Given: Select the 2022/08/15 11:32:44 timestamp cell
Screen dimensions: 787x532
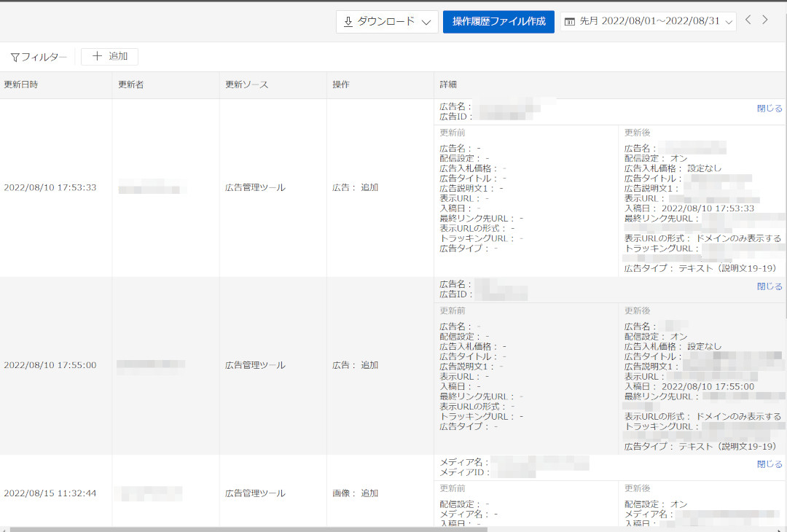Looking at the screenshot, I should coord(50,493).
